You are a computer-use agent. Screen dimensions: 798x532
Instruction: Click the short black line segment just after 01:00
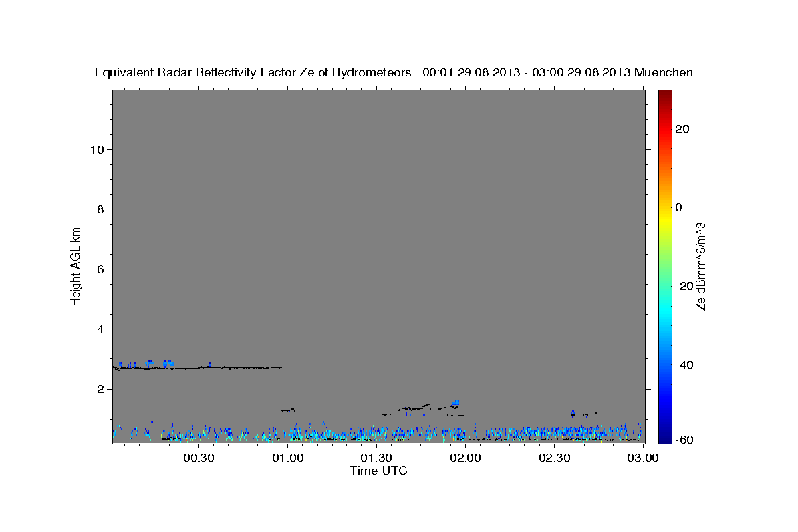(x=288, y=410)
